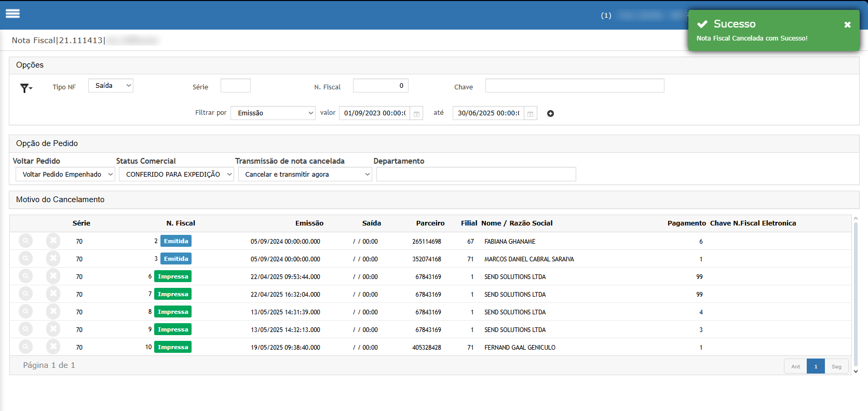Select FERNAND GAAL GENICULO cell
Screen dimensions: 868x411
[520, 348]
